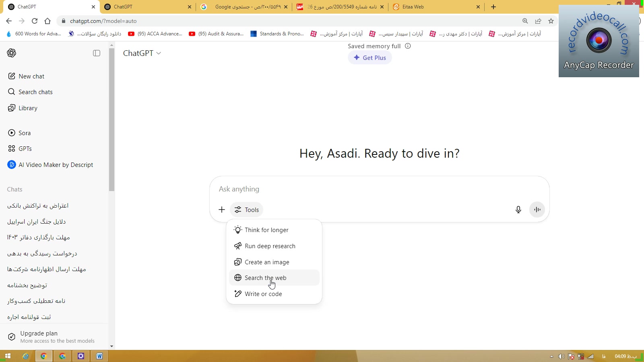This screenshot has height=362, width=644.
Task: Open a new browser tab
Action: (x=493, y=7)
